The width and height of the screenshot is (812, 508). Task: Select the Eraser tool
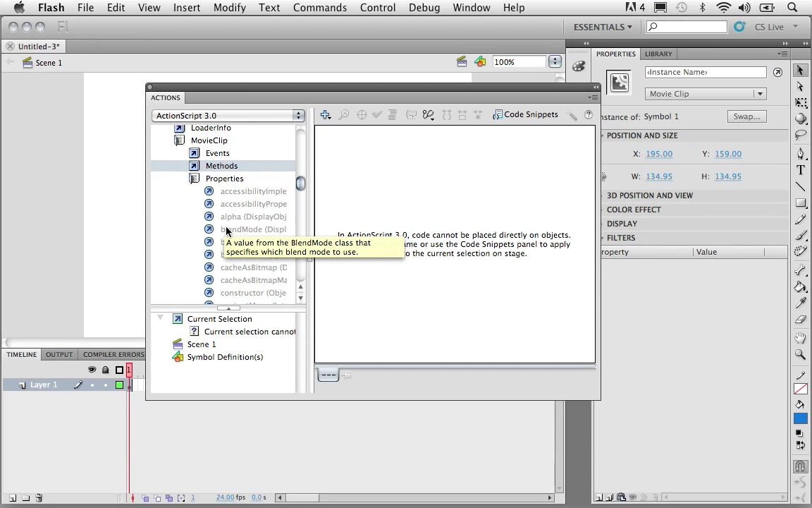coord(800,320)
